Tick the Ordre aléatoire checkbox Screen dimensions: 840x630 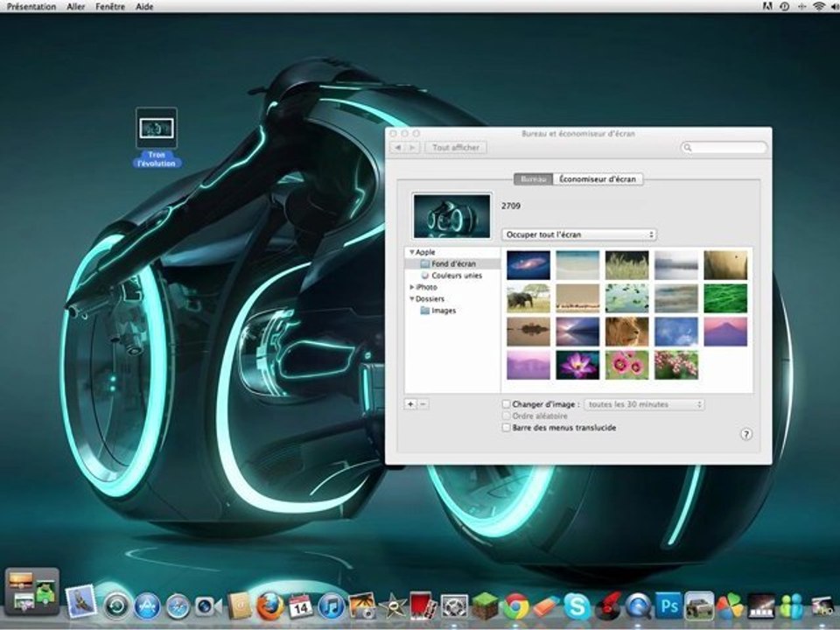(506, 416)
